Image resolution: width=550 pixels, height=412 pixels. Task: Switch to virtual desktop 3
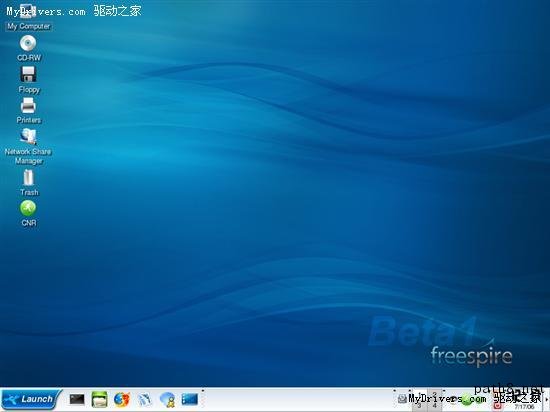click(x=419, y=406)
